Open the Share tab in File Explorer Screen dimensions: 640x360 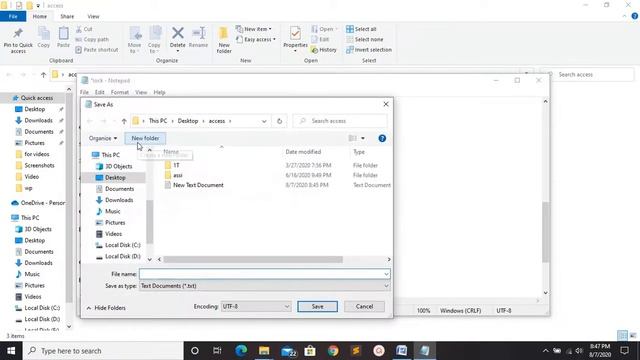67,17
